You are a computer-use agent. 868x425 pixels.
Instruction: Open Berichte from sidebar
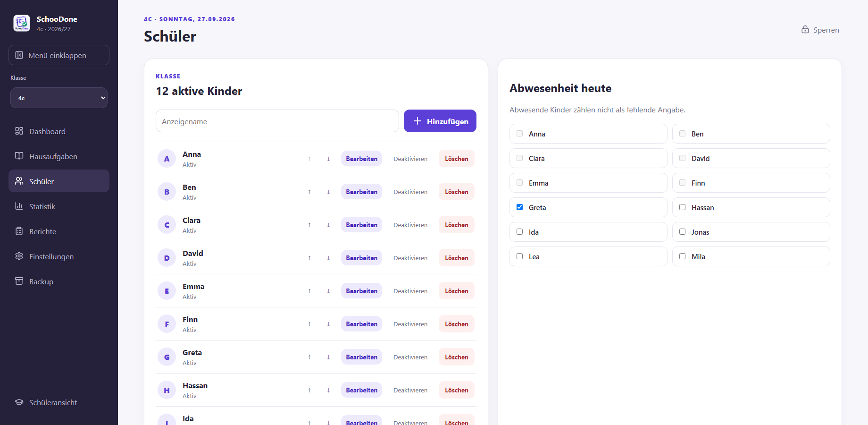pos(59,231)
